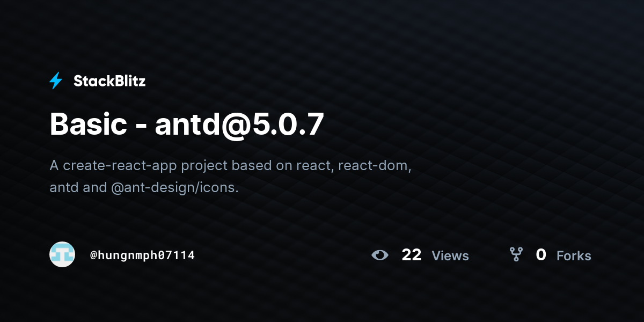Click the word Basic in the title
644x322 pixels.
click(x=89, y=125)
